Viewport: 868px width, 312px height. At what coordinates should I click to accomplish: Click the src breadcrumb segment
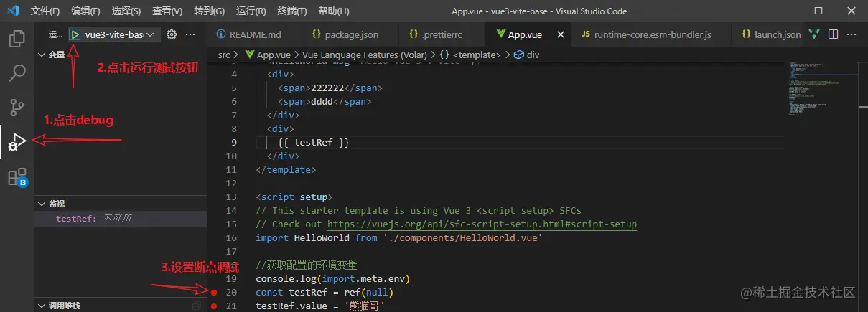pyautogui.click(x=224, y=55)
